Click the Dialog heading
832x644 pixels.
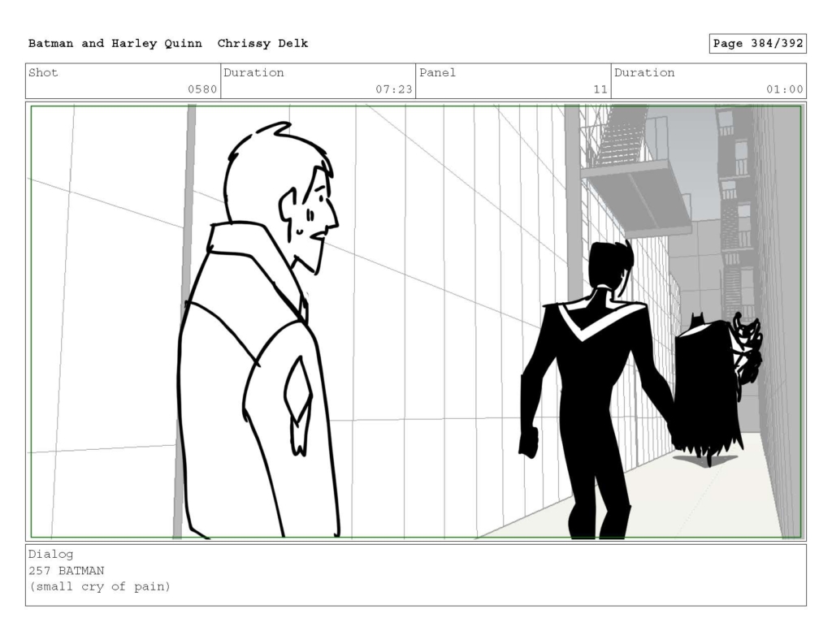click(51, 555)
